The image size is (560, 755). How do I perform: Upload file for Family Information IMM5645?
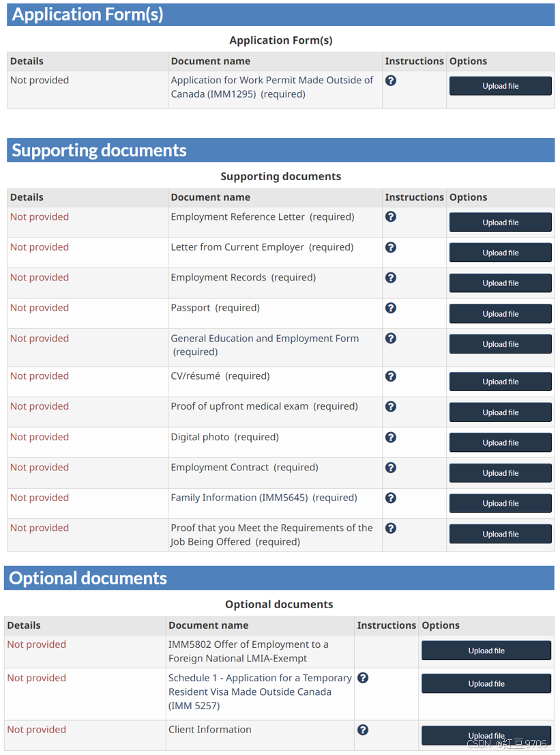pyautogui.click(x=501, y=504)
